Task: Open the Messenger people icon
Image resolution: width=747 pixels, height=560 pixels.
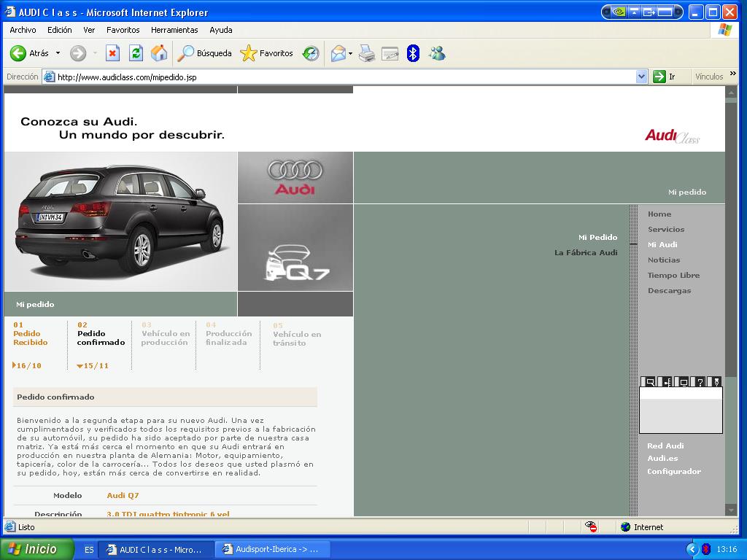Action: click(437, 53)
